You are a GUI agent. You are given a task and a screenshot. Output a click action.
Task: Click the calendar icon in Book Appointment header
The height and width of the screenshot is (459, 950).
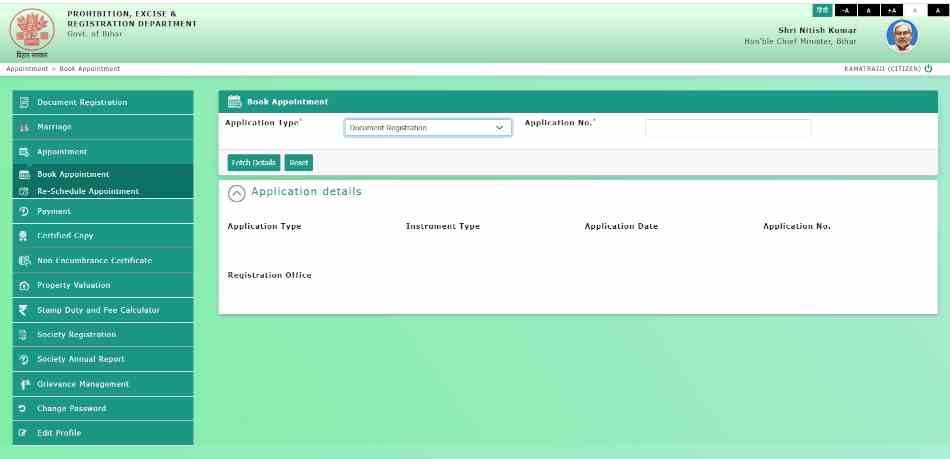(234, 102)
